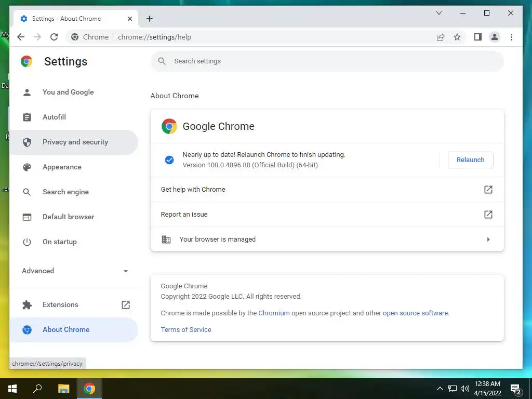The height and width of the screenshot is (399, 532).
Task: Click the building icon for managed browser
Action: coord(166,239)
